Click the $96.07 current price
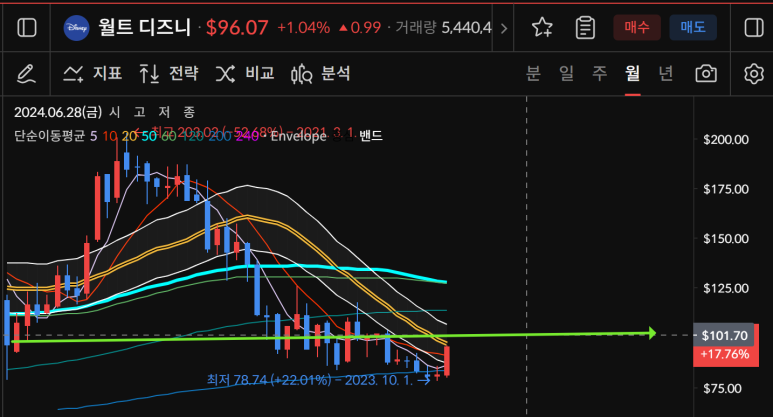The width and height of the screenshot is (773, 417). point(237,28)
